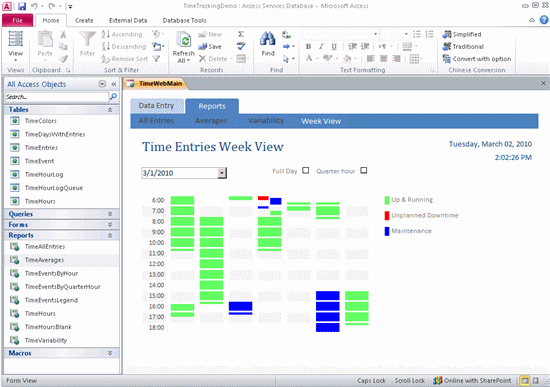The image size is (550, 387).
Task: Expand the Queries group
Action: click(110, 214)
